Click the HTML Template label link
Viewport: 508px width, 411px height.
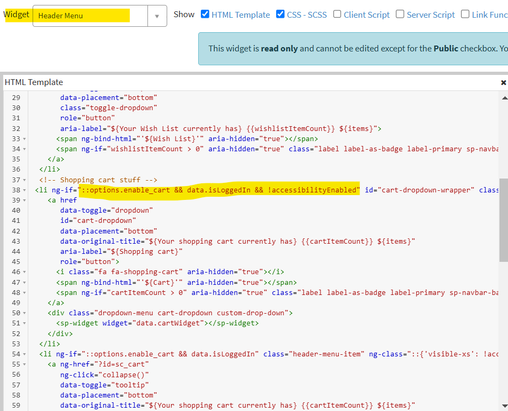click(240, 15)
